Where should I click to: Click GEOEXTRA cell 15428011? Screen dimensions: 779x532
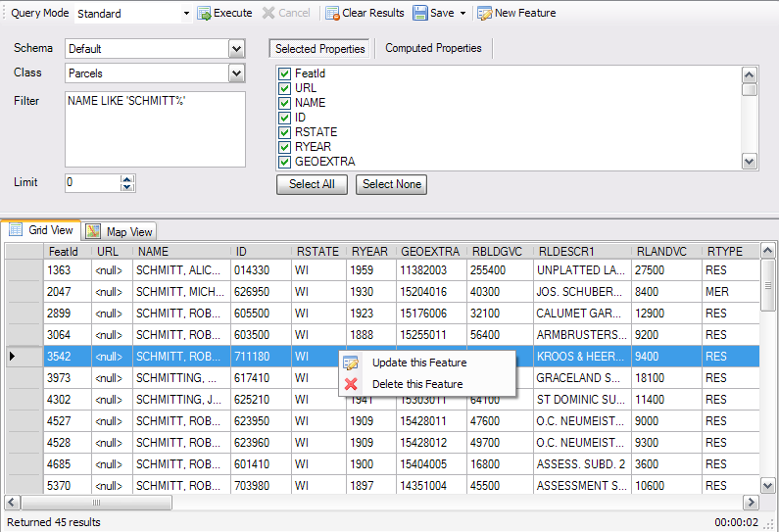tap(431, 421)
